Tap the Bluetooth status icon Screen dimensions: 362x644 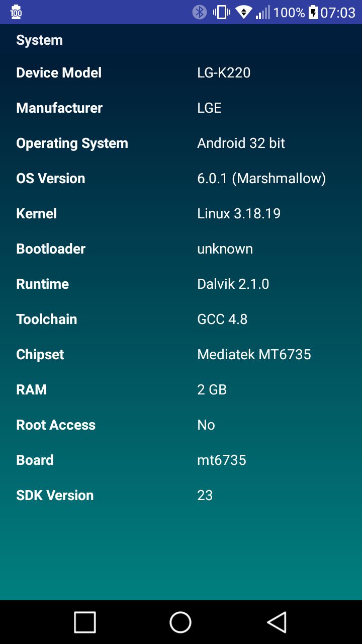(200, 12)
